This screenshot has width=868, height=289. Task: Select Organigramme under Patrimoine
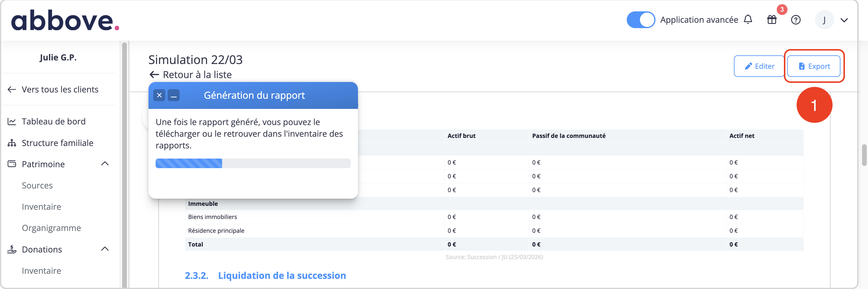(51, 228)
